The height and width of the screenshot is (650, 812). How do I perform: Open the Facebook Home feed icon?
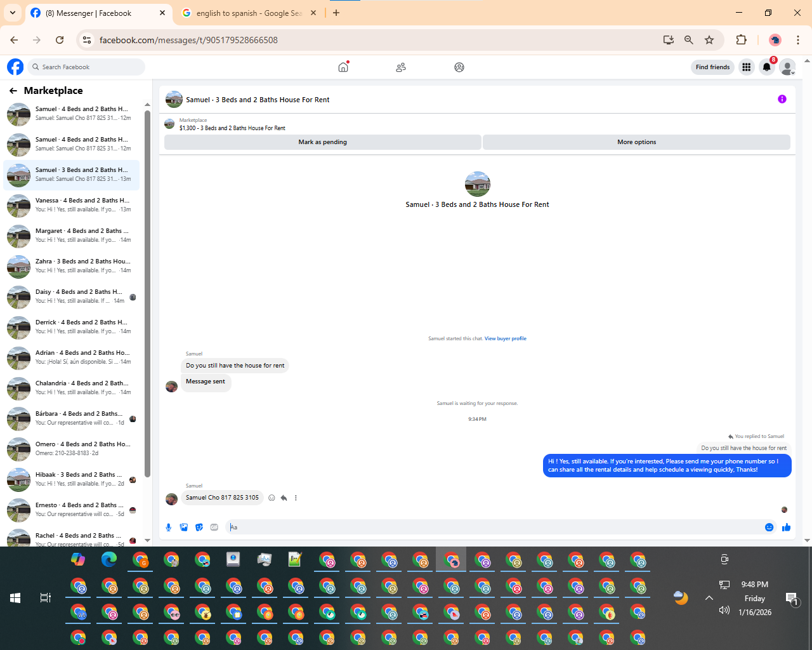point(343,67)
